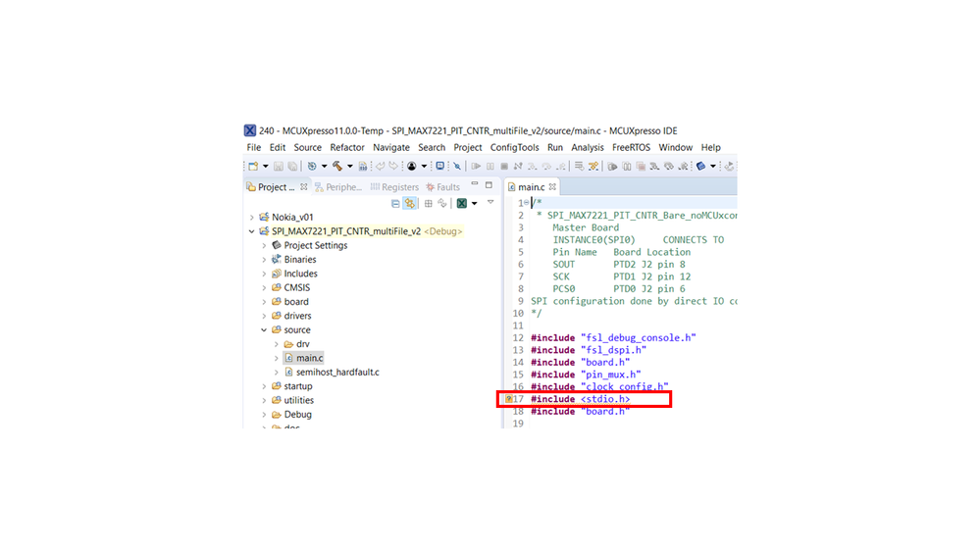Open the Edit menu
Viewport: 980px width, 551px height.
tap(278, 147)
